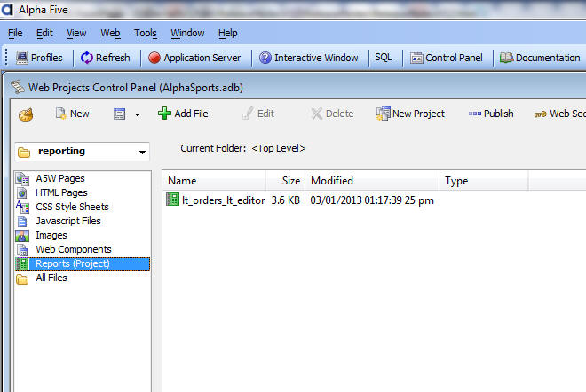Open the Documentation book icon
Image resolution: width=586 pixels, height=392 pixels.
point(506,58)
